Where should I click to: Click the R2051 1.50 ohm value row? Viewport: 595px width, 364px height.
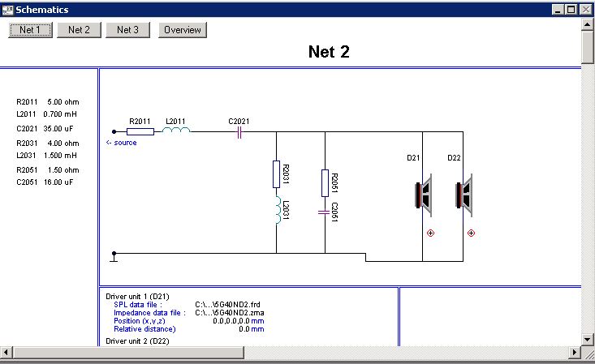[x=48, y=170]
